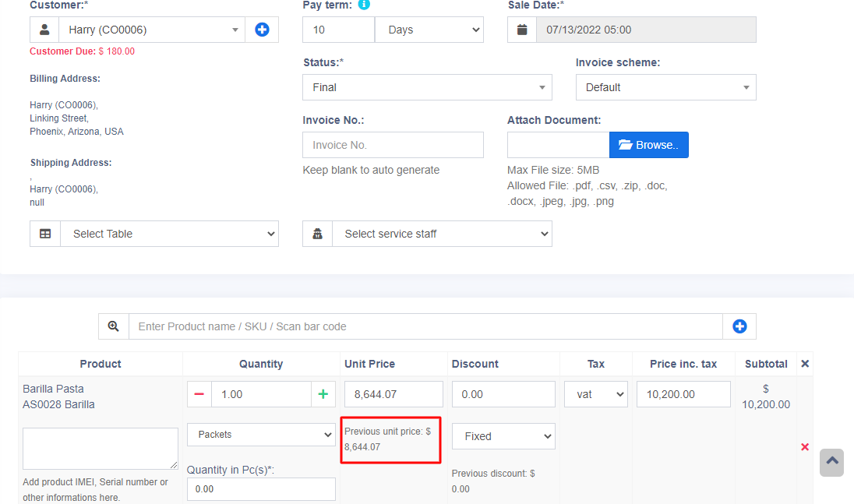Image resolution: width=854 pixels, height=504 pixels.
Task: Open the Pay term Days dropdown
Action: pyautogui.click(x=429, y=30)
